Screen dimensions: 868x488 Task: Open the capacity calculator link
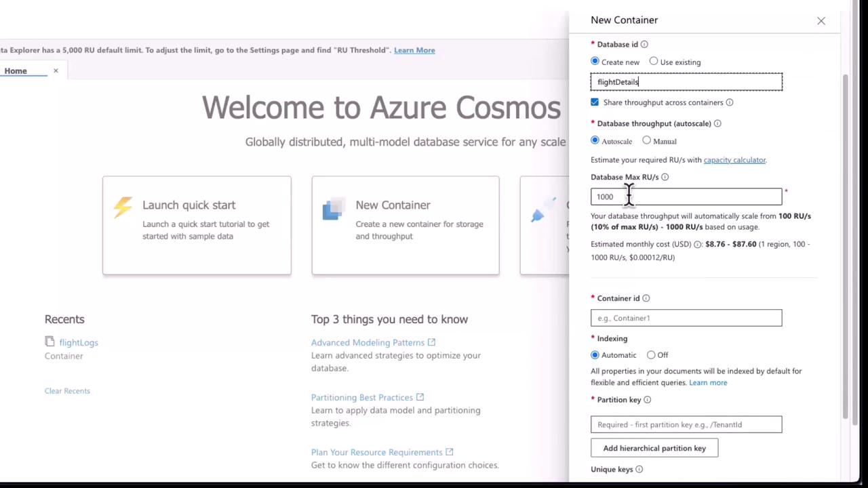(x=734, y=160)
